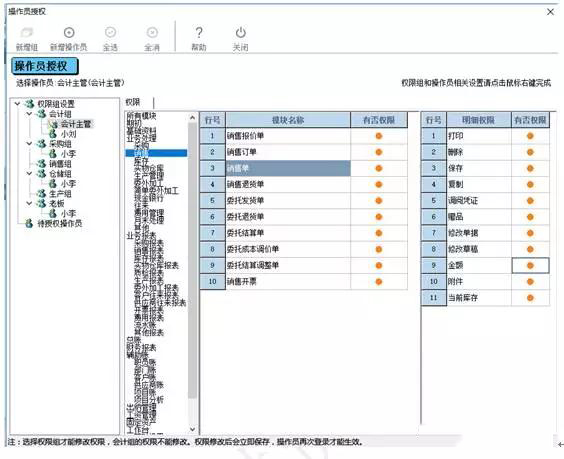Collapse the 权限组设置 root node

[17, 104]
